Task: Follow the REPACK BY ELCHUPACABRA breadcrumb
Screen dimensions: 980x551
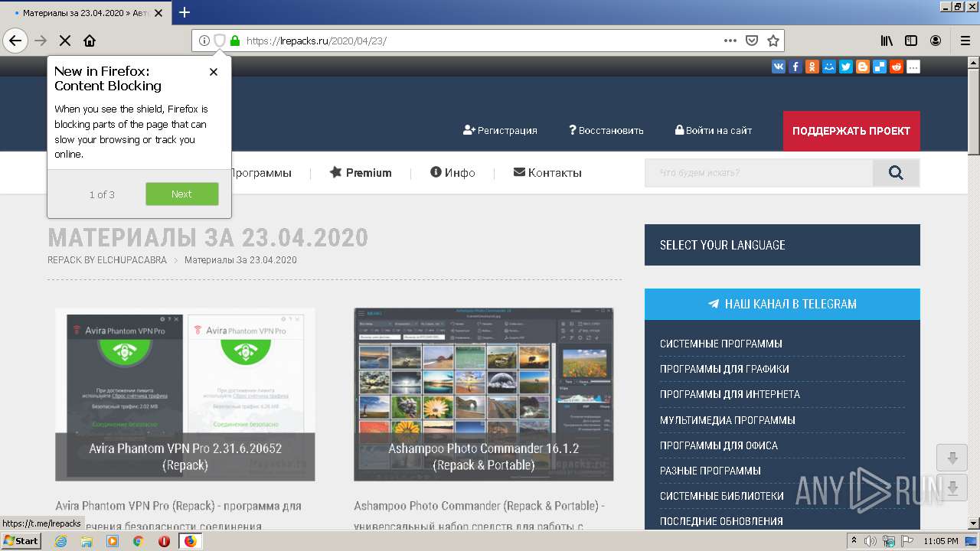Action: coord(107,260)
